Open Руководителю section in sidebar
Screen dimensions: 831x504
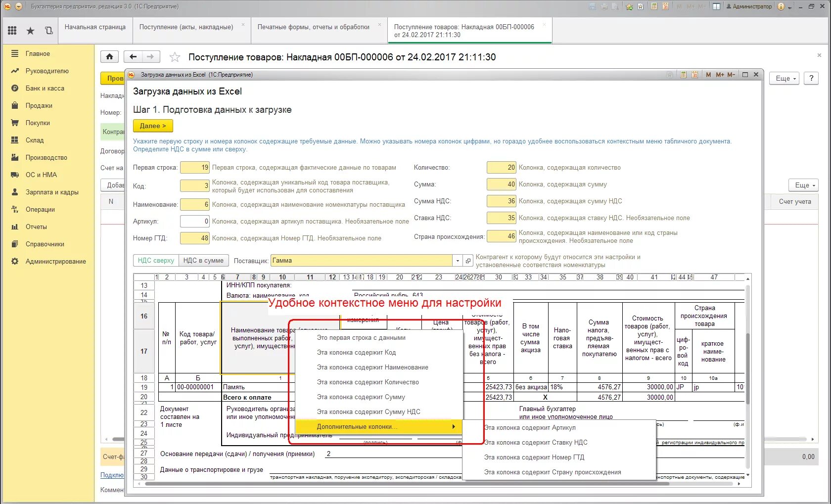point(47,71)
